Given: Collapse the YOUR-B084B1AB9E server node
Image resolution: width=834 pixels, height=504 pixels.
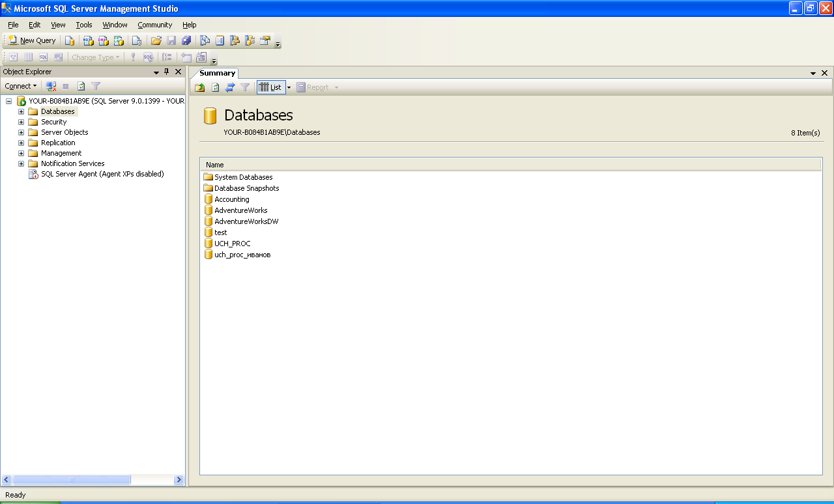Looking at the screenshot, I should click(9, 101).
